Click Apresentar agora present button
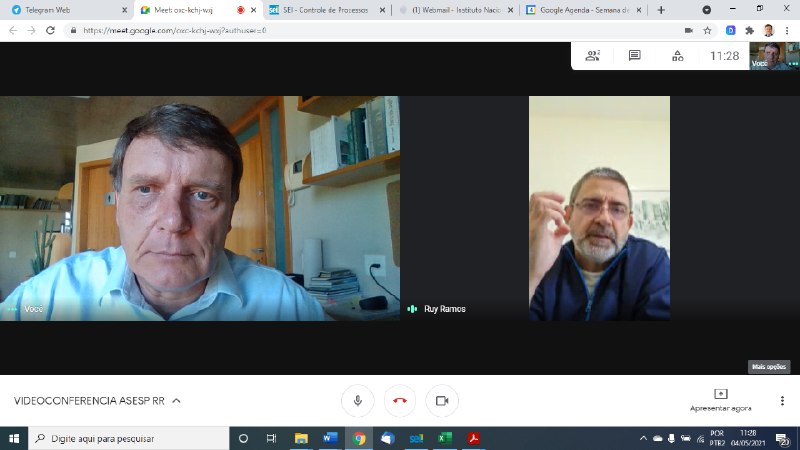Viewport: 800px width, 450px height. pyautogui.click(x=720, y=401)
